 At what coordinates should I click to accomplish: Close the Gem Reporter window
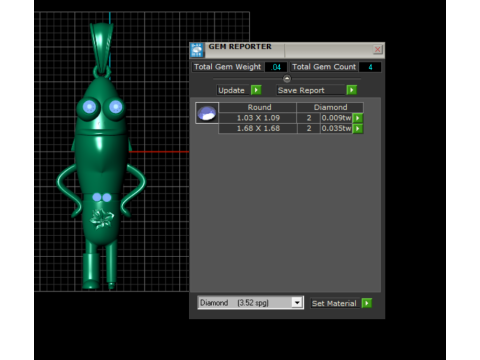click(x=377, y=50)
